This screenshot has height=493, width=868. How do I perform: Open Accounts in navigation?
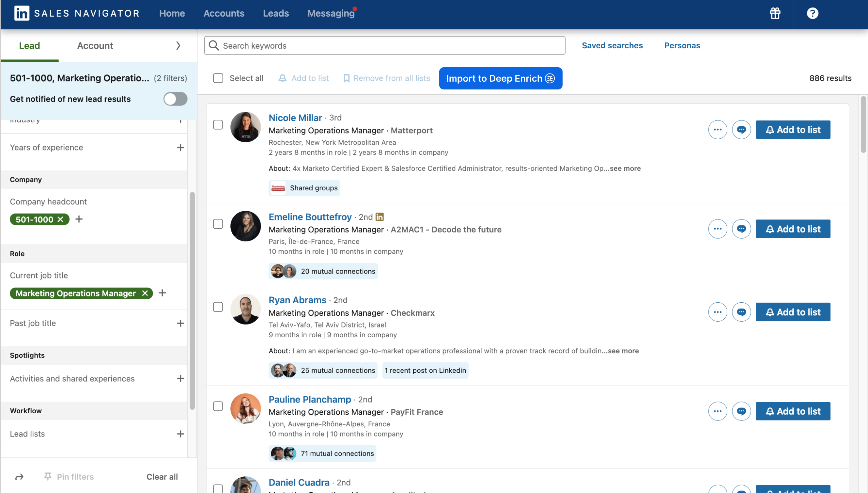[224, 13]
